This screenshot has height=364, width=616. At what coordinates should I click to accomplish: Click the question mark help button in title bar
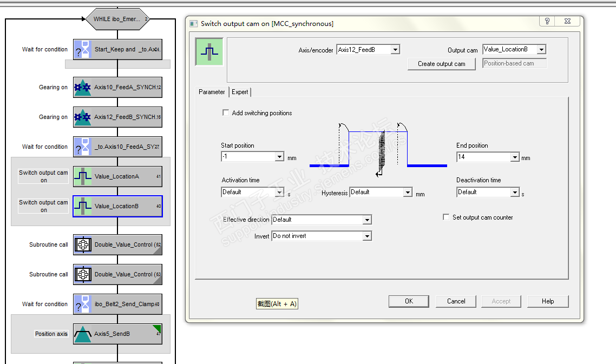(x=547, y=21)
